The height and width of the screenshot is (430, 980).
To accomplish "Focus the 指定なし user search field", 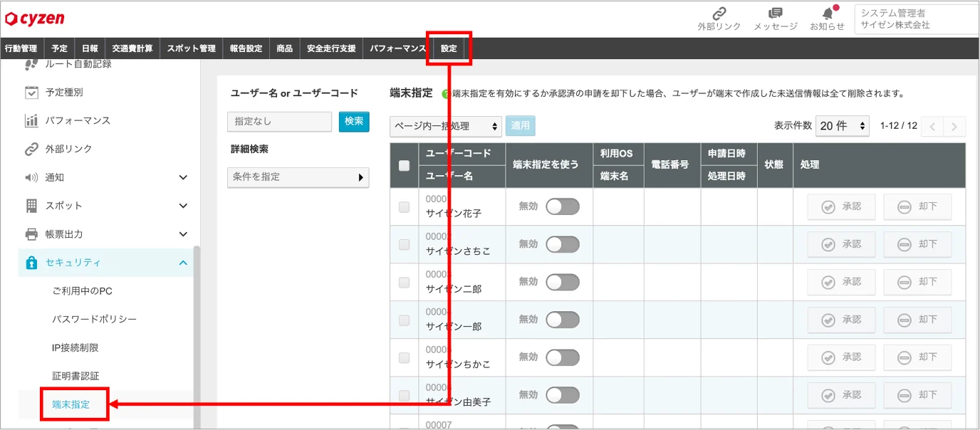I will pos(280,122).
